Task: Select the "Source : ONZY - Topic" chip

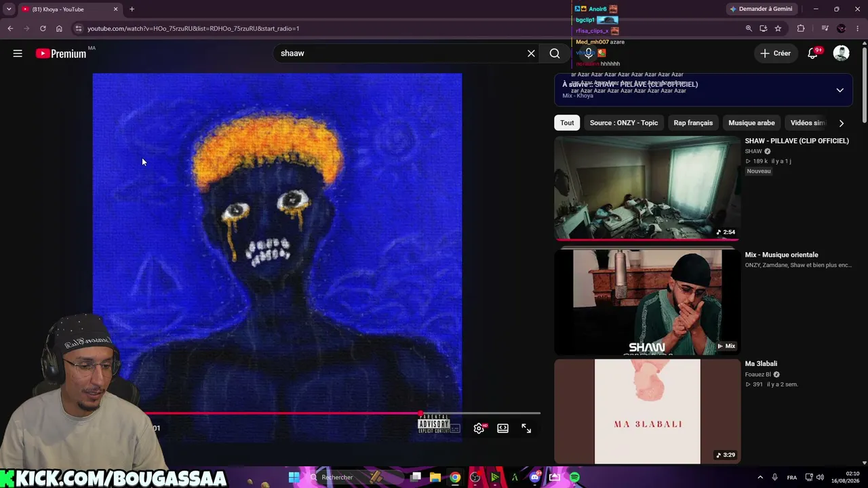Action: (x=624, y=123)
